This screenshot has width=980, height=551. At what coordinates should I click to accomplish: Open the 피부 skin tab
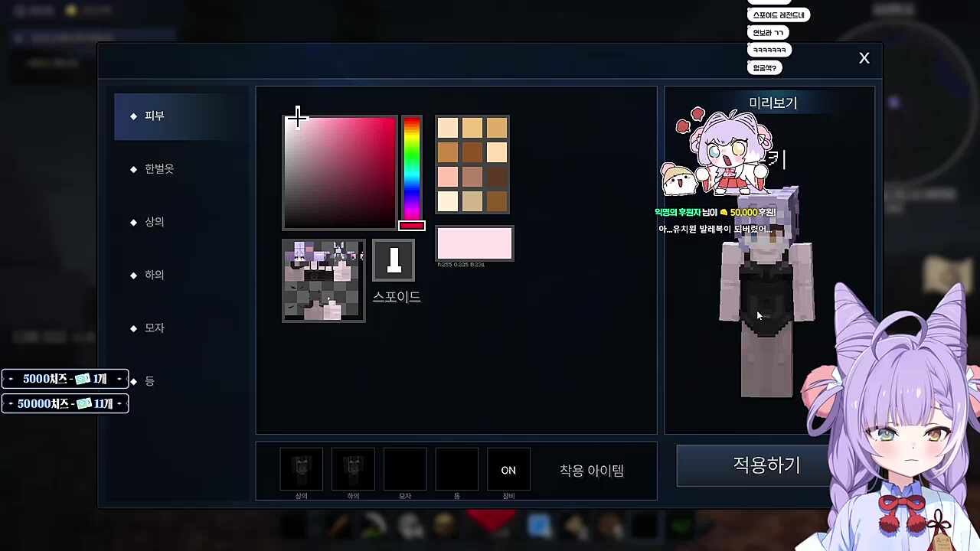[155, 116]
